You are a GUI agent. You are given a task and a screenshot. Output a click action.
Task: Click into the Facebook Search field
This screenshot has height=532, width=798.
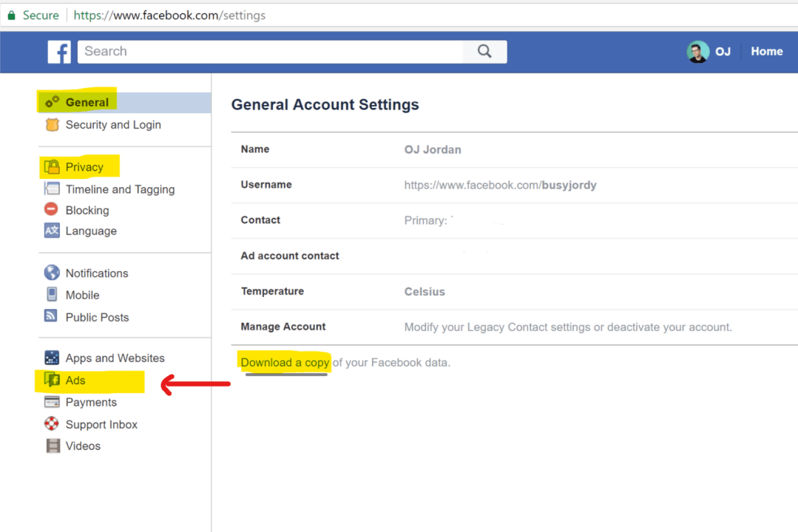click(270, 52)
